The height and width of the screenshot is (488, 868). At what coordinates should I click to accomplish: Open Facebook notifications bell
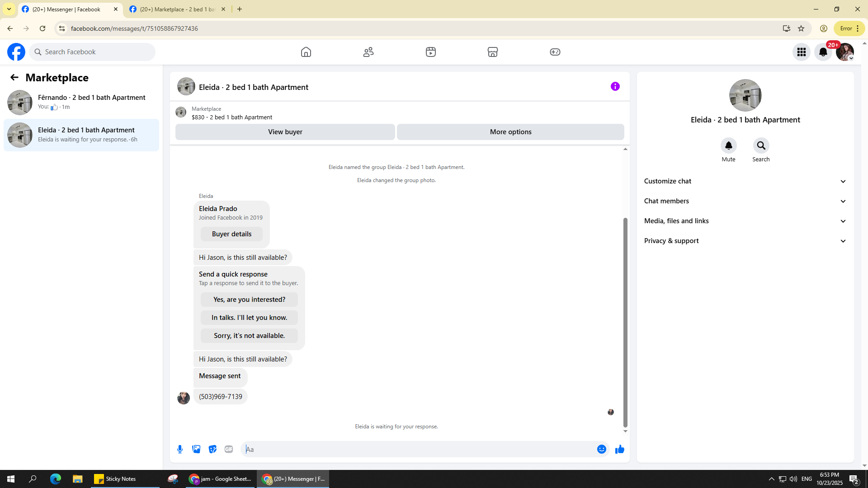coord(823,52)
